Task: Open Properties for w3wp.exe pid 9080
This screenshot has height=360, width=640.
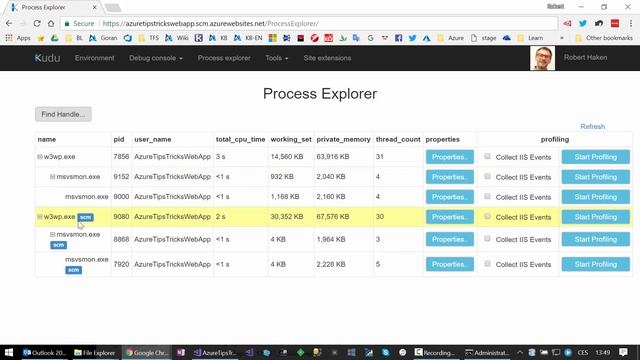Action: 450,217
